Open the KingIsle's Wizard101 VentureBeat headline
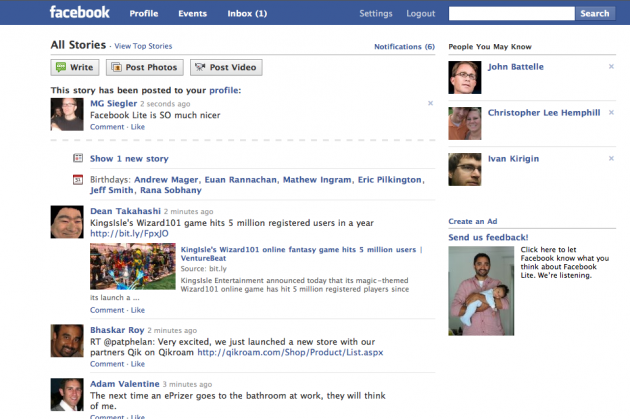 coord(301,253)
